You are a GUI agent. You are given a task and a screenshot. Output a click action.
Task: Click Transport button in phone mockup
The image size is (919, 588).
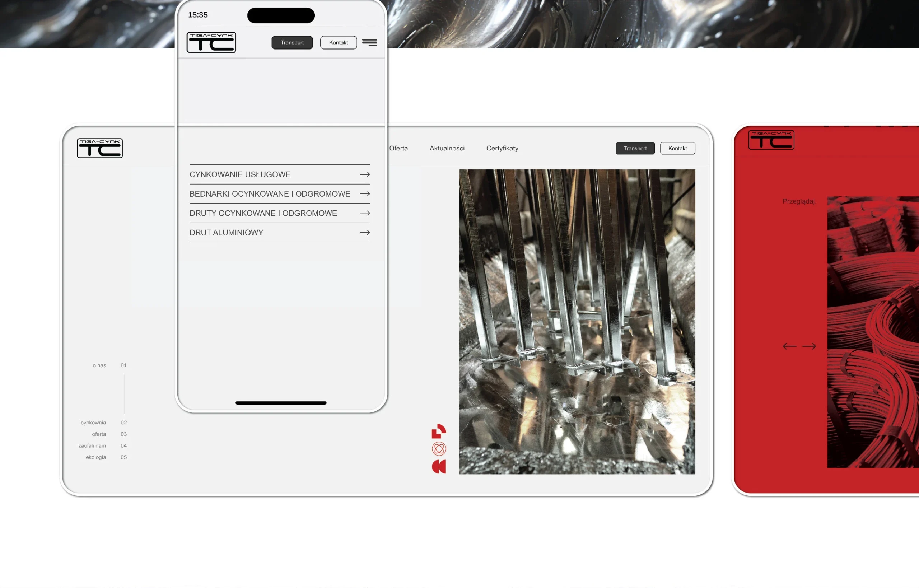[292, 42]
